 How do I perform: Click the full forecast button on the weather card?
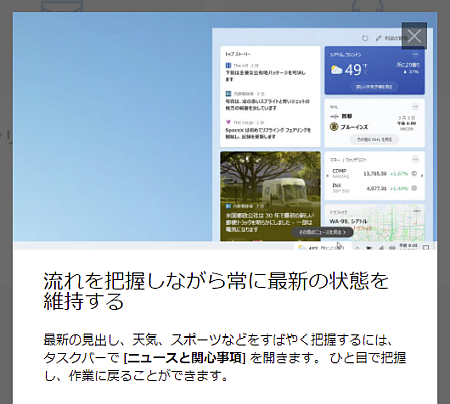click(374, 87)
